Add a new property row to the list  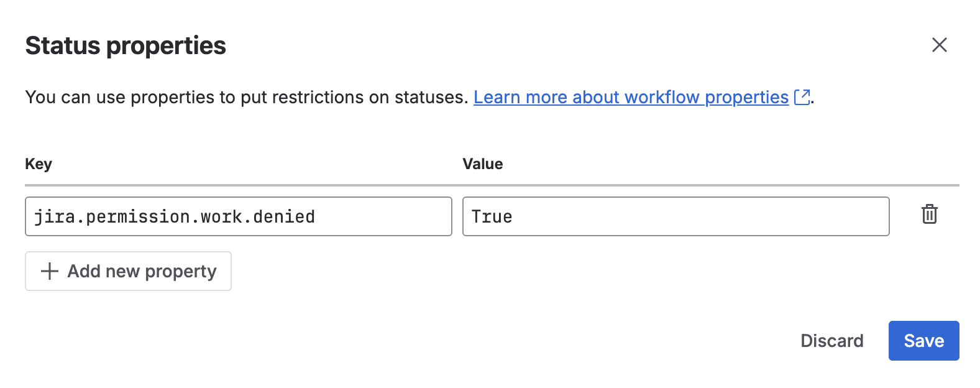[128, 271]
